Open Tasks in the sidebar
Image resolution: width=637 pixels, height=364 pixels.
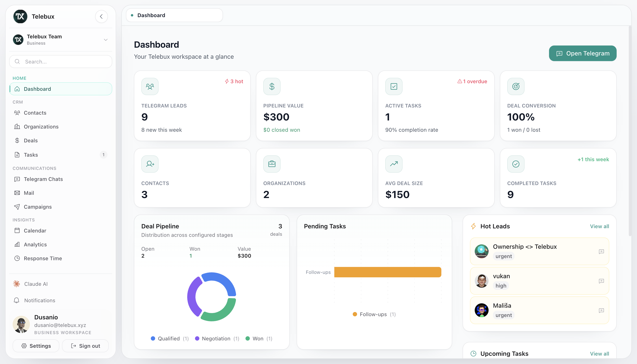pos(61,155)
